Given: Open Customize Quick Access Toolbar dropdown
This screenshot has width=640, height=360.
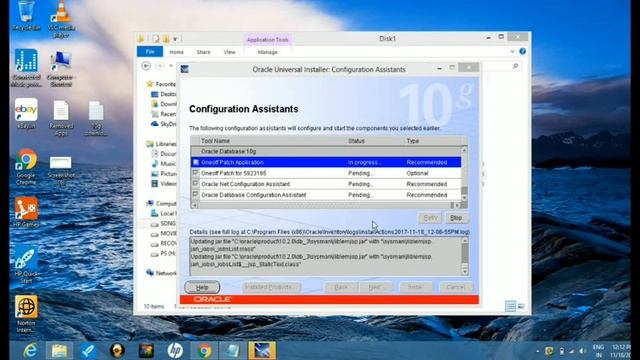Looking at the screenshot, I should (x=175, y=39).
